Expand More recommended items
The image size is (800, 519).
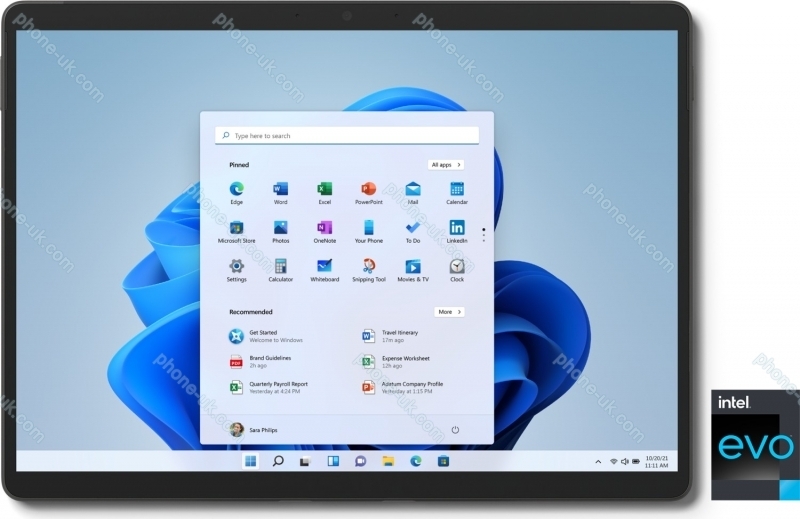click(x=449, y=312)
